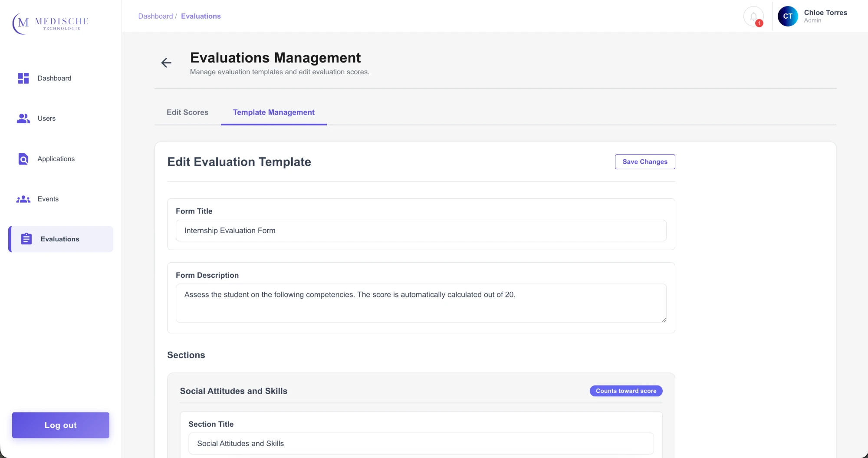The height and width of the screenshot is (458, 868).
Task: Click the 'Manage evaluation templates' subtitle text
Action: [x=279, y=72]
